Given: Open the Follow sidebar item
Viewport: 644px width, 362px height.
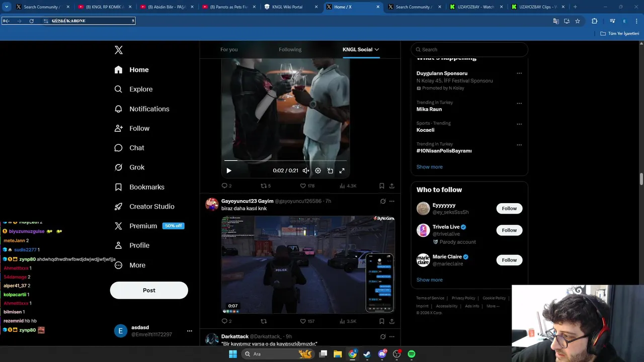Looking at the screenshot, I should click(132, 128).
